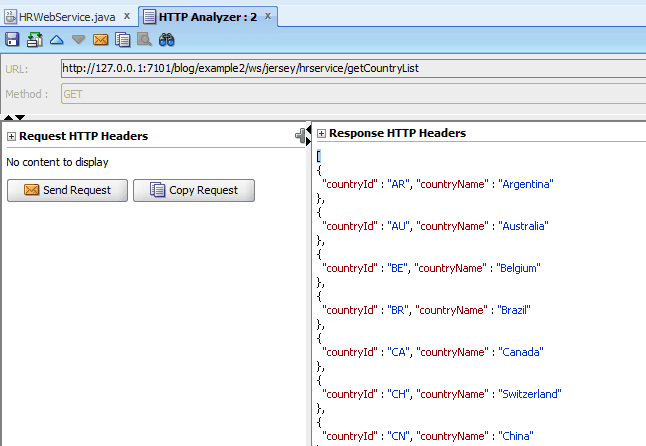Click the HTTP Analyzer tab document icon

149,17
